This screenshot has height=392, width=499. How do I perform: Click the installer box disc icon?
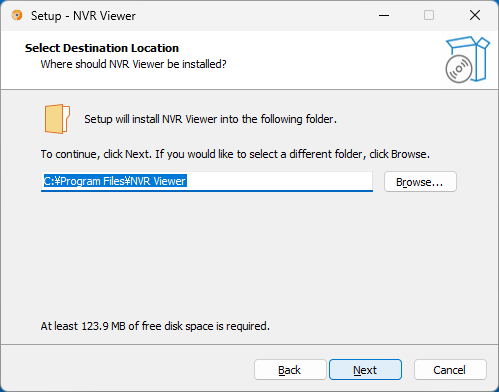(467, 60)
